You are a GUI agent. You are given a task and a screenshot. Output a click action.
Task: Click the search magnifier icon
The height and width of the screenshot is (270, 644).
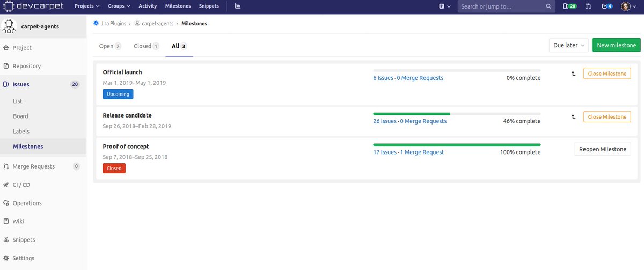pos(548,6)
